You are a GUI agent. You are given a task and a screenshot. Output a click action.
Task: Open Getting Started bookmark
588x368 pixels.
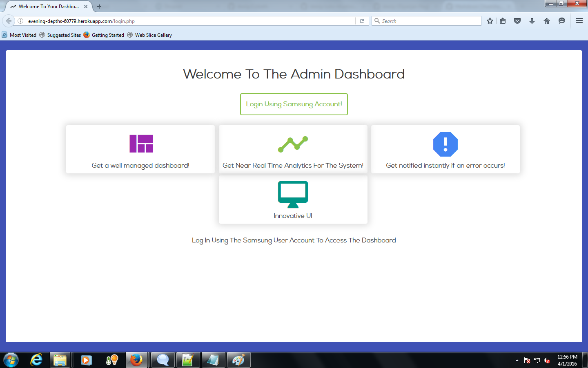(x=104, y=35)
